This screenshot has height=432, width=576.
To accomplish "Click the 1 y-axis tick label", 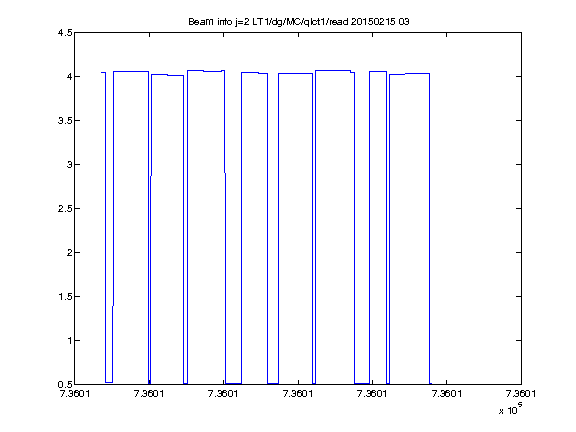I will [69, 341].
